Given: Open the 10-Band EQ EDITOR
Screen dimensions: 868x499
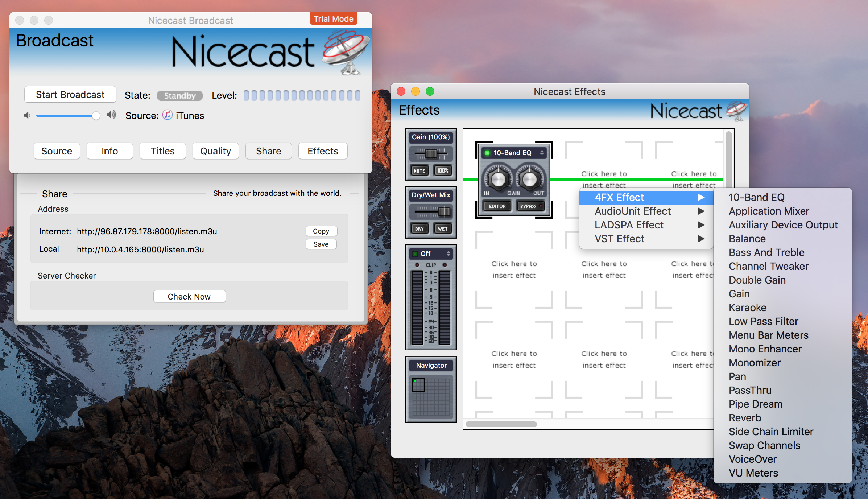Looking at the screenshot, I should click(497, 206).
